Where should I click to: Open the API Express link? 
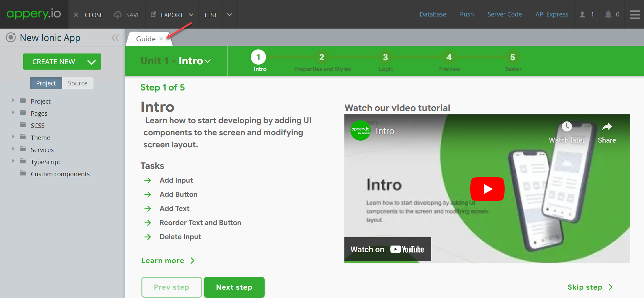tap(551, 14)
